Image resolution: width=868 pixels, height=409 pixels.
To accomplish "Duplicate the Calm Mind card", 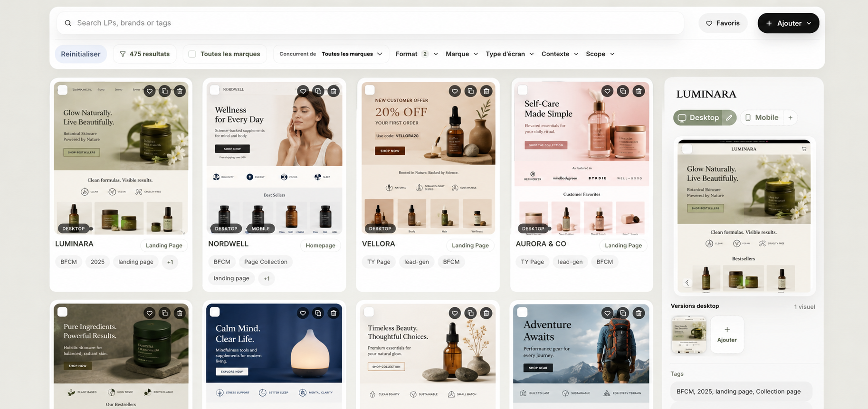I will click(x=318, y=313).
